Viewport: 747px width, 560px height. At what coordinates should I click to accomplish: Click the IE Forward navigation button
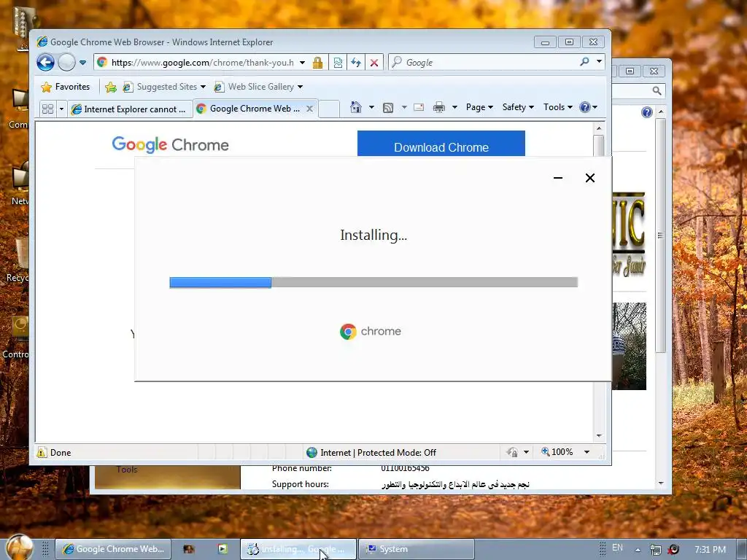pyautogui.click(x=66, y=63)
